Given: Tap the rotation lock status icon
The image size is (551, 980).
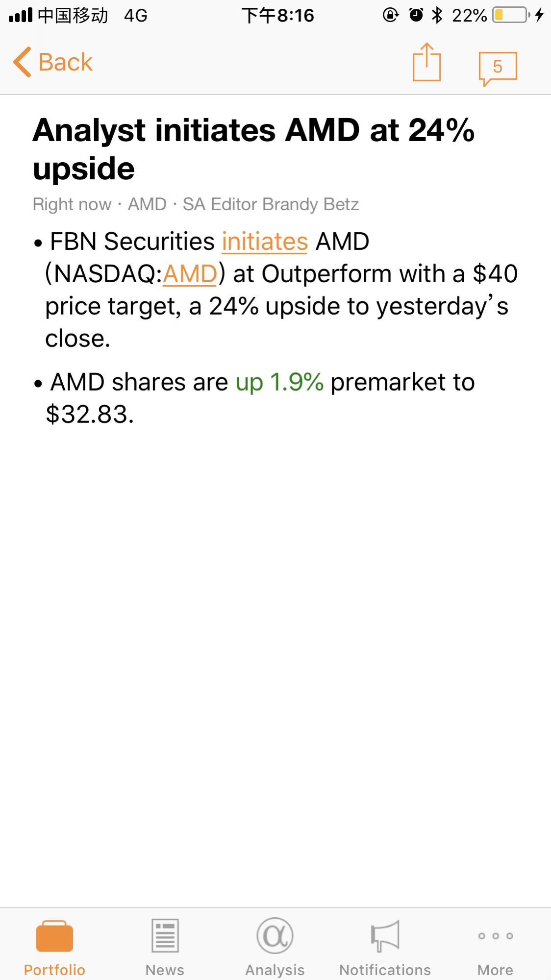Looking at the screenshot, I should [391, 15].
